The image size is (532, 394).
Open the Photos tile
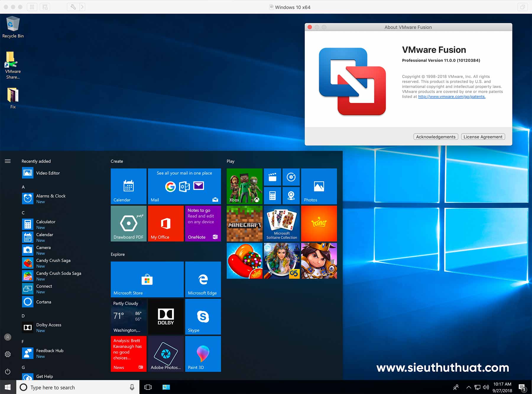(319, 186)
